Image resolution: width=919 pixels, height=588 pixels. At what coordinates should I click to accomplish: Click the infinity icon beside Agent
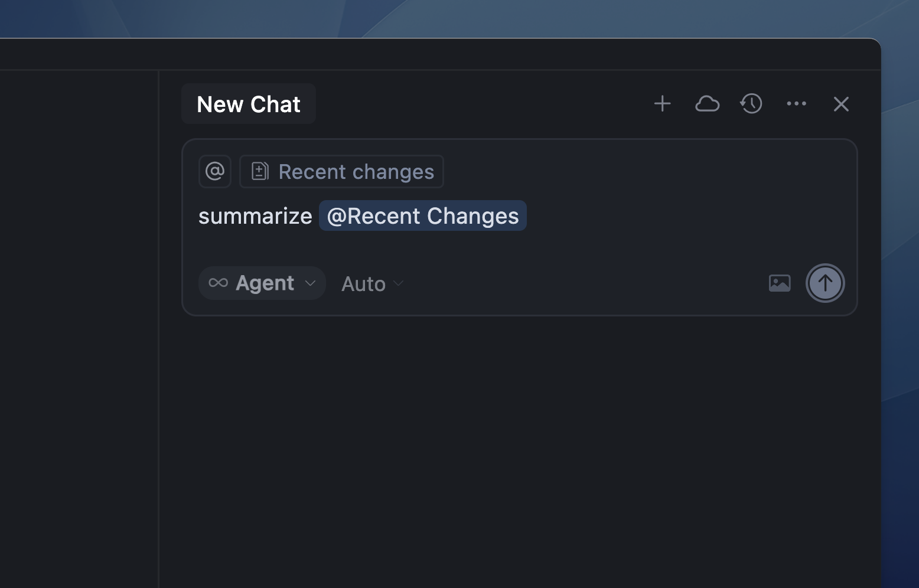click(x=219, y=283)
